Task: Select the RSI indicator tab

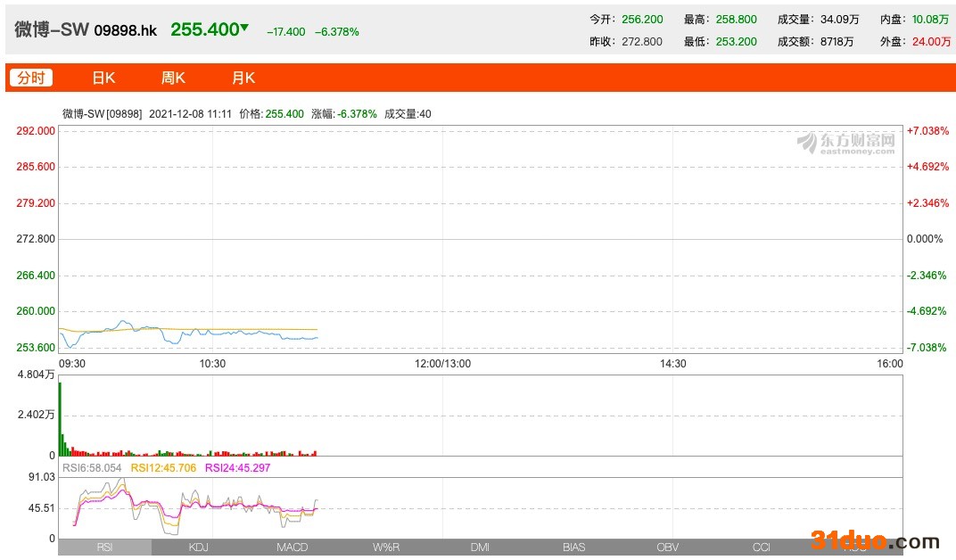Action: click(x=104, y=547)
